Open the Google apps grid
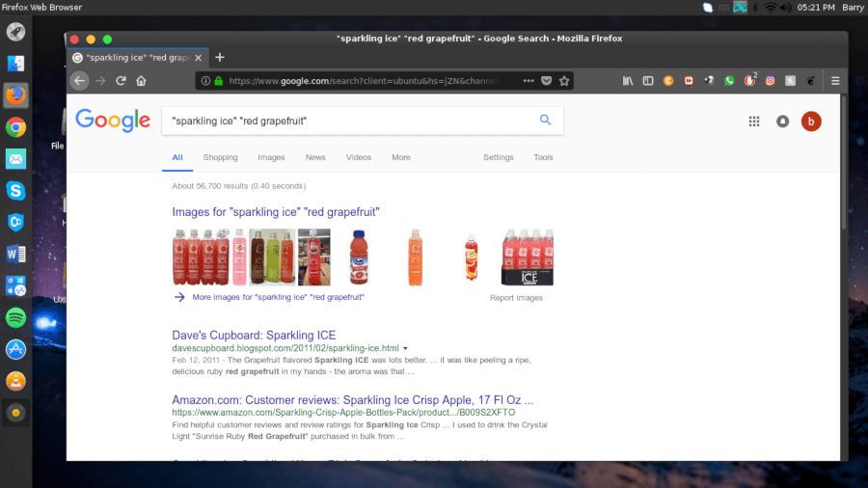Image resolution: width=868 pixels, height=488 pixels. (x=754, y=122)
